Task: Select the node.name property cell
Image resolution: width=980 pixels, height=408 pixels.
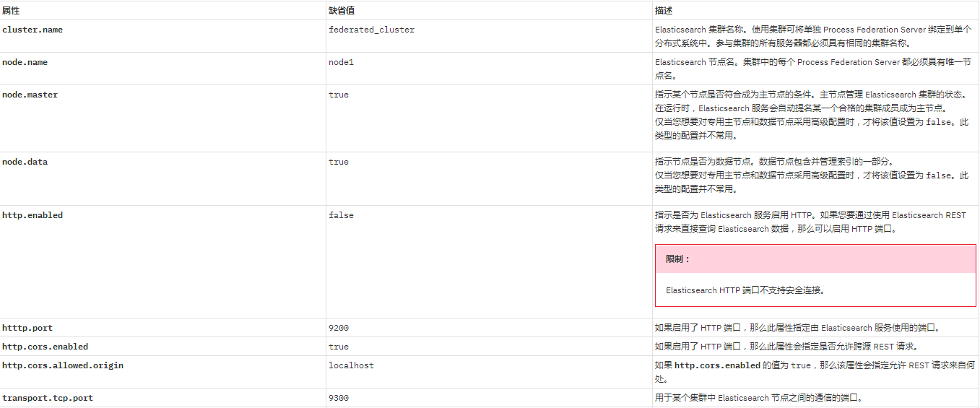Action: point(25,62)
